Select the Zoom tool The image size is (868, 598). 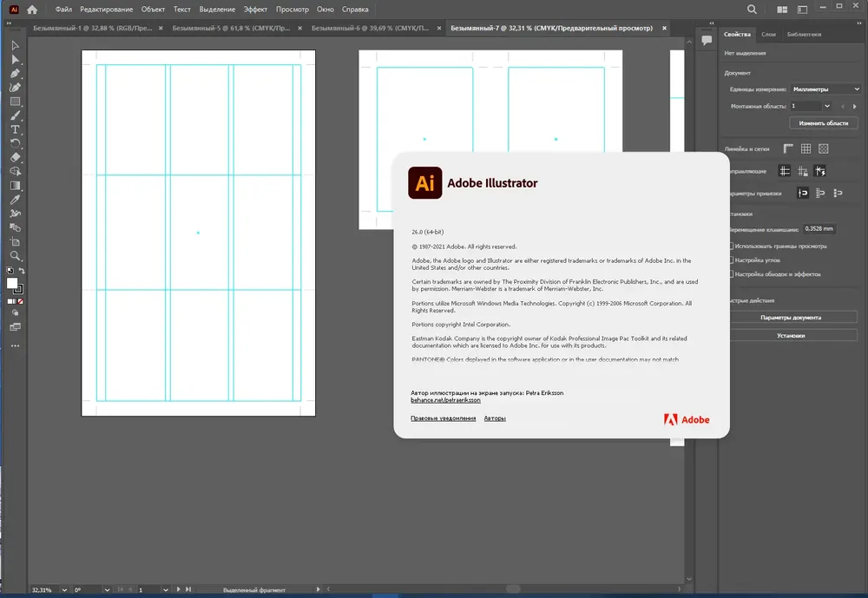click(15, 256)
